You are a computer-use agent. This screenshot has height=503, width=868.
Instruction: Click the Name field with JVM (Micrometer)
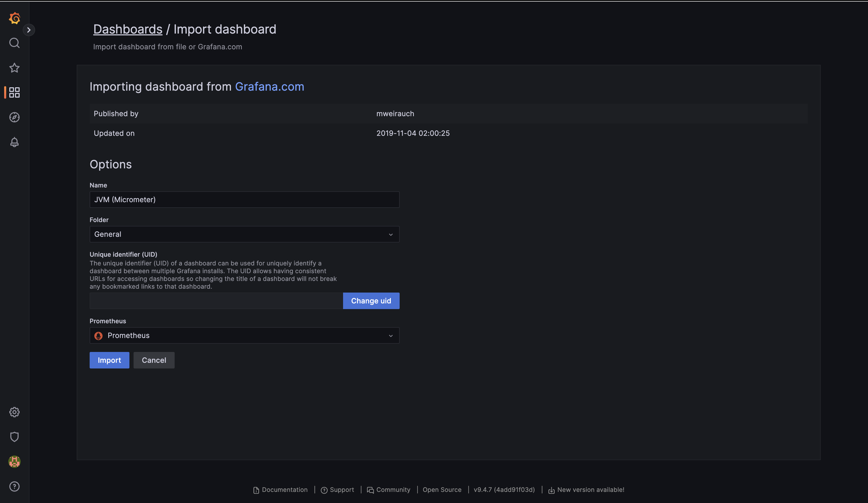point(244,200)
